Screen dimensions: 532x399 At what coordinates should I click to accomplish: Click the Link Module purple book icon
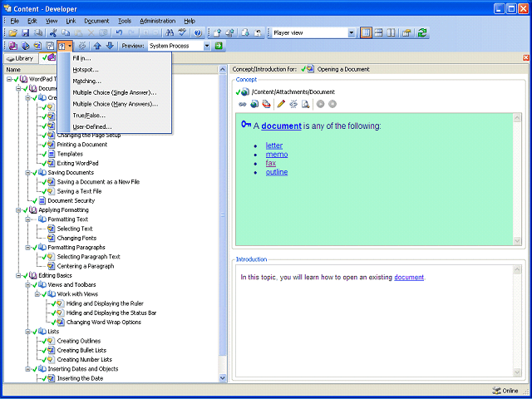coord(13,46)
